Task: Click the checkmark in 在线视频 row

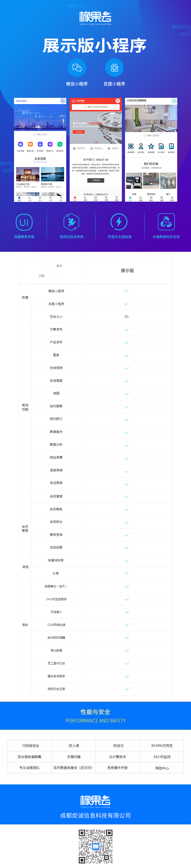Action: [126, 368]
